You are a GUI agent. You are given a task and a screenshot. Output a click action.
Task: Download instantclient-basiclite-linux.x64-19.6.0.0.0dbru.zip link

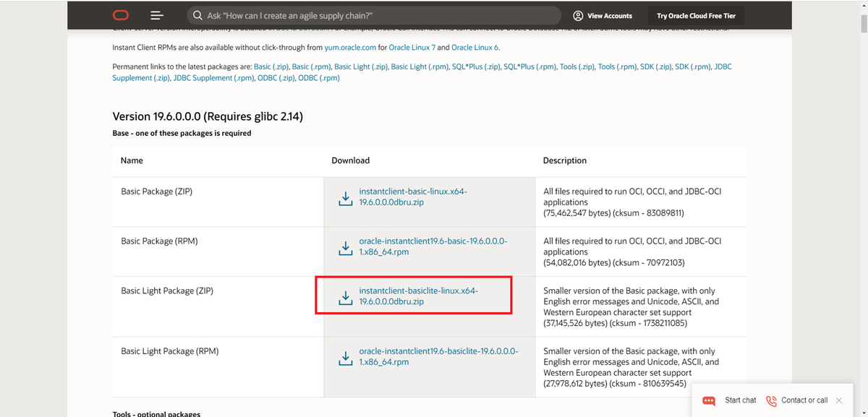point(419,296)
